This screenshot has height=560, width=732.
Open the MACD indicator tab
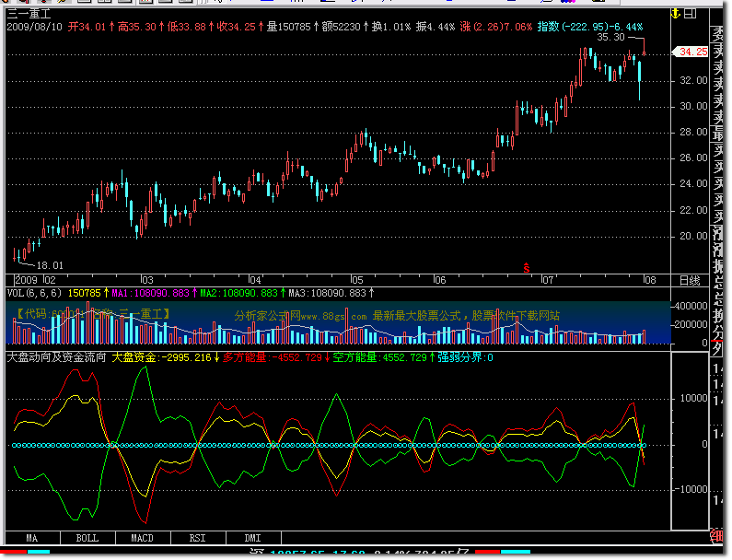143,538
